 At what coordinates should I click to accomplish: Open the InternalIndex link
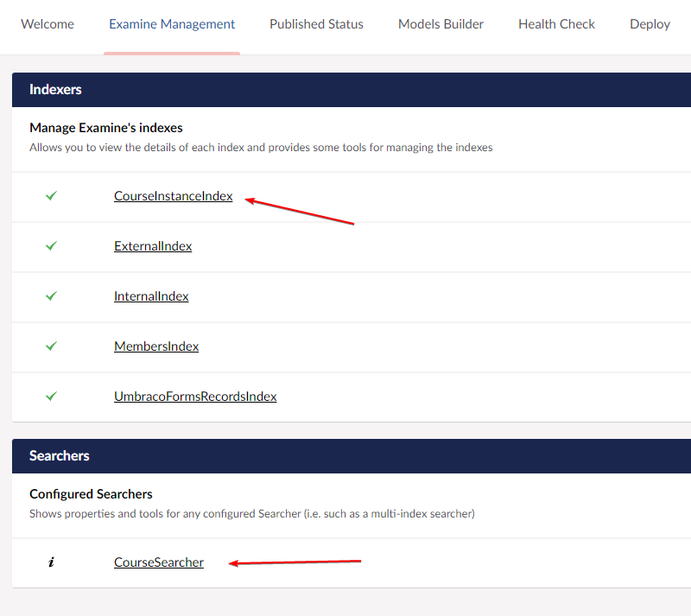151,296
